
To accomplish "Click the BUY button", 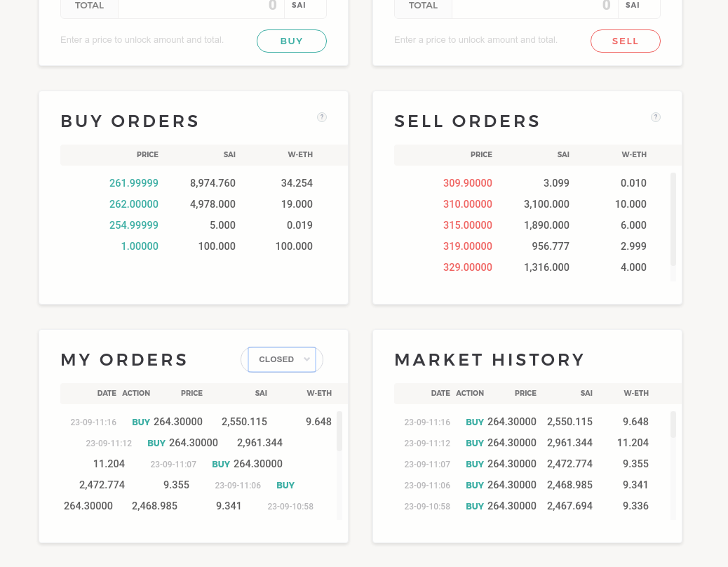I will [x=291, y=41].
